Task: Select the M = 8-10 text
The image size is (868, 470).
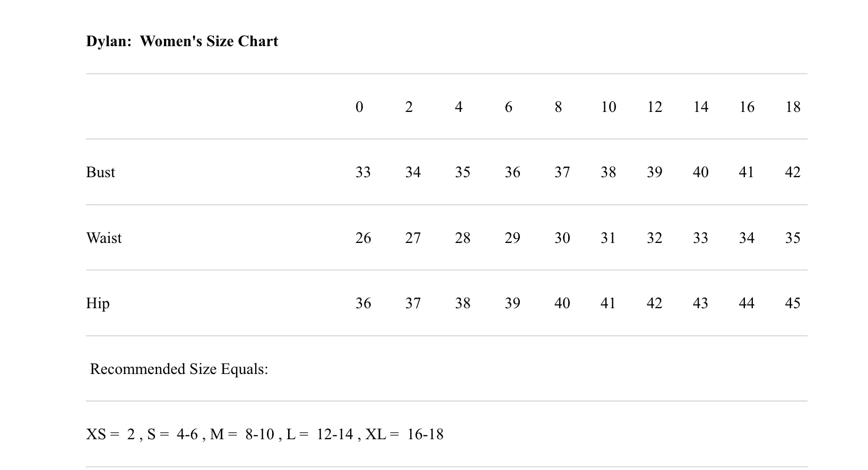Action: pyautogui.click(x=242, y=434)
